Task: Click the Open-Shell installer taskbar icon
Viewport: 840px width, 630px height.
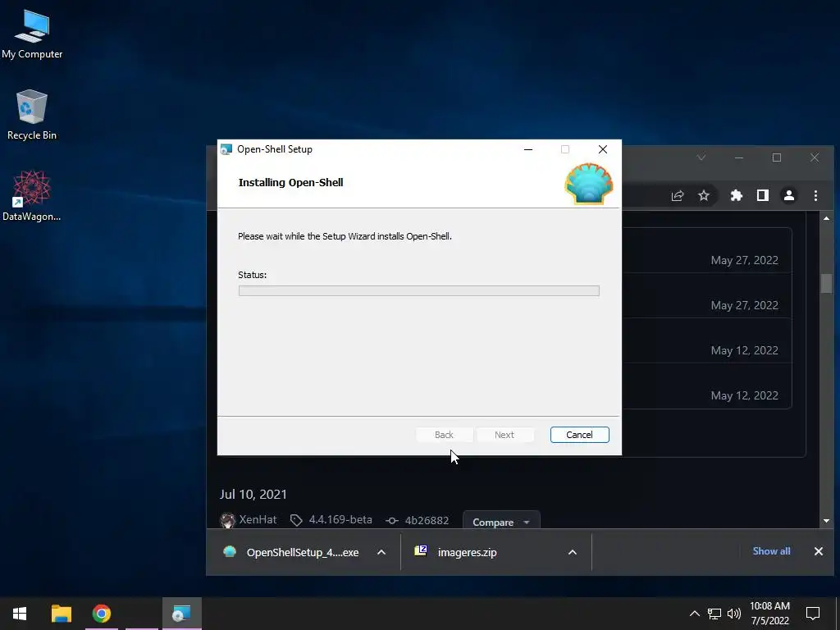Action: tap(182, 614)
